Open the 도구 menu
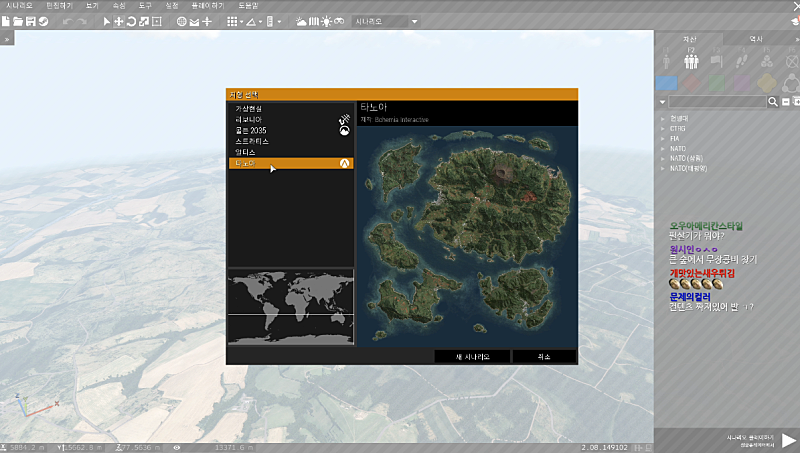This screenshot has height=453, width=800. tap(145, 5)
